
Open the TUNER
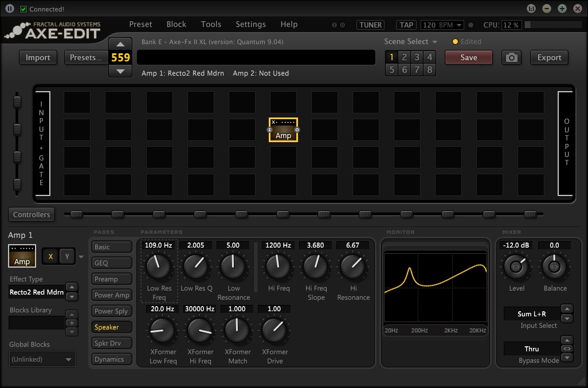tap(370, 25)
